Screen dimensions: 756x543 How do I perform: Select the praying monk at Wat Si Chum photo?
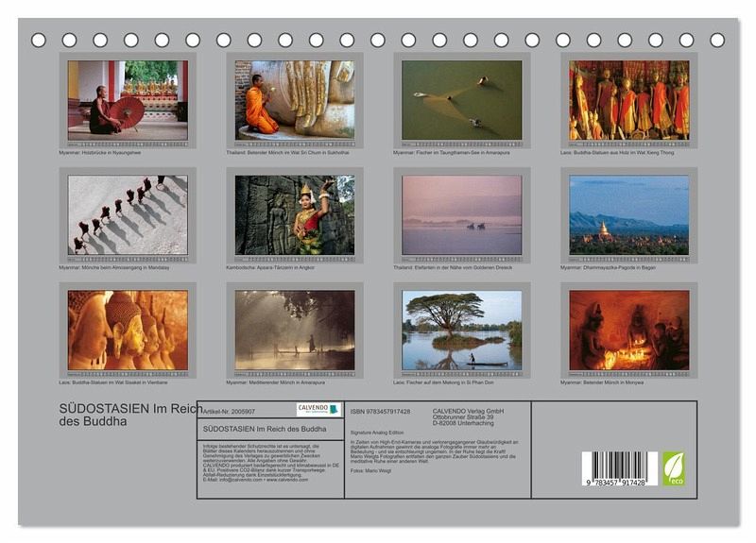point(295,100)
